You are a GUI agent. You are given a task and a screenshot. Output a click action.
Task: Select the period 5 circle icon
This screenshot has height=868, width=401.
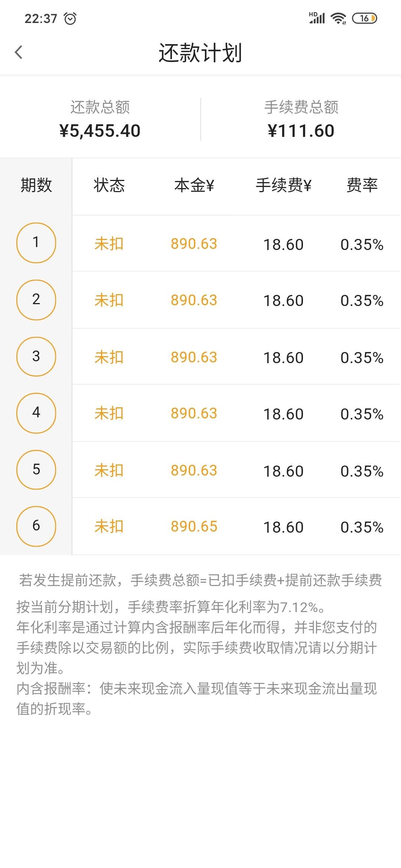36,470
